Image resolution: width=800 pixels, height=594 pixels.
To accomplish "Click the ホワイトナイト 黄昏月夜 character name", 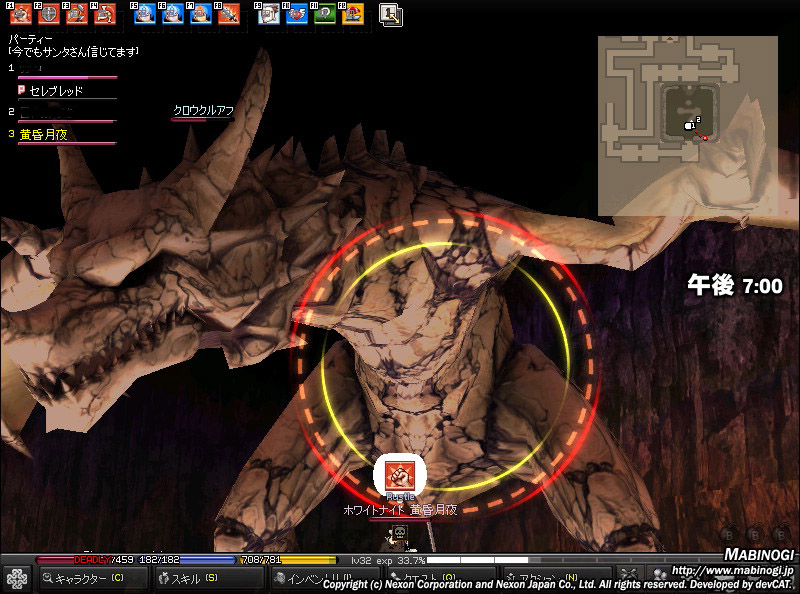I will click(400, 510).
